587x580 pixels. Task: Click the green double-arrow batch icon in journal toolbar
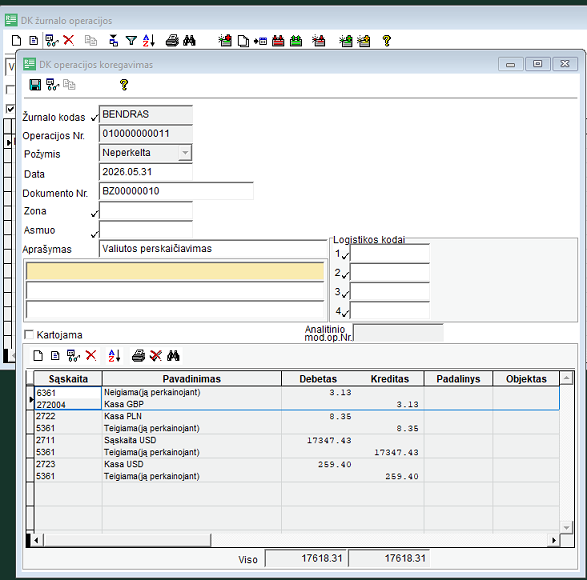[x=296, y=40]
